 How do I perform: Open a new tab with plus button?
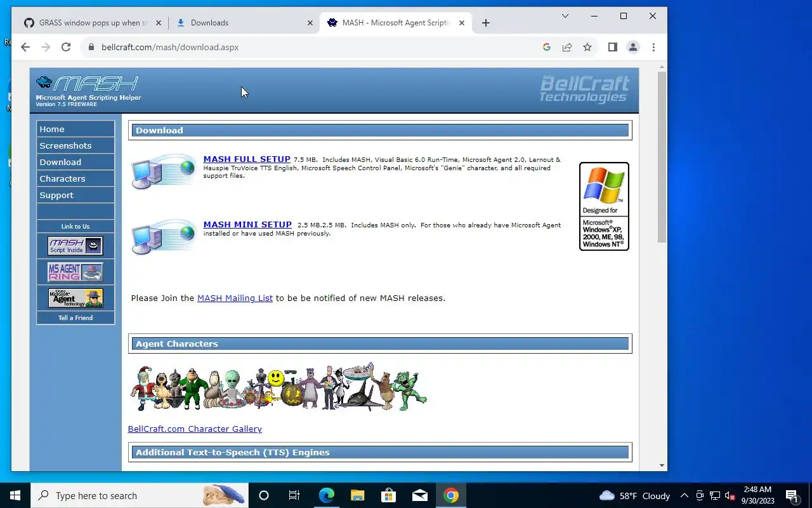[x=486, y=23]
